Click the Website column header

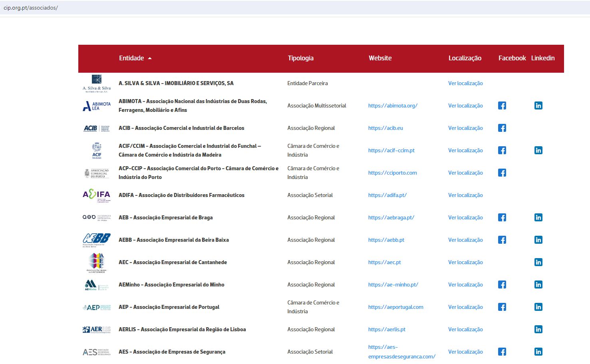tap(380, 58)
